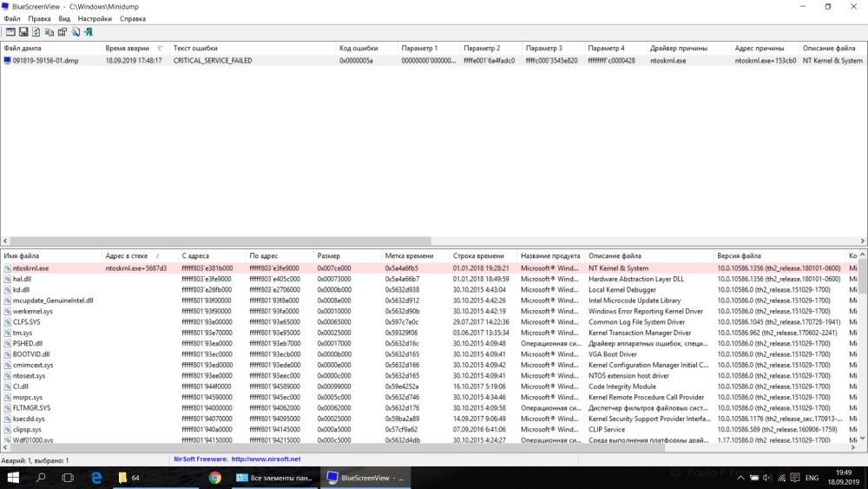
Task: Select the ksecdd.sys driver row
Action: point(429,419)
